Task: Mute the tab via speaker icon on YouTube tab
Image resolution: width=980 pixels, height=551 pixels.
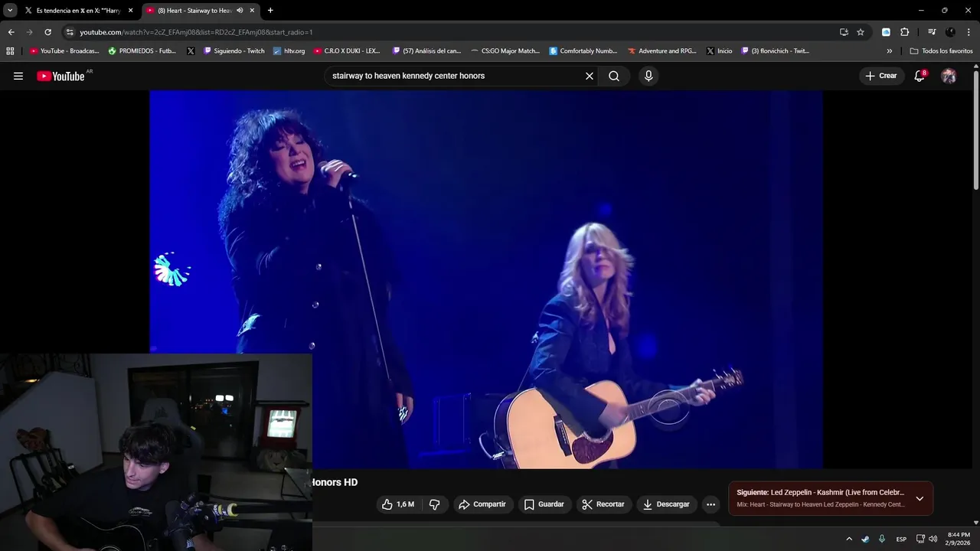Action: click(240, 11)
